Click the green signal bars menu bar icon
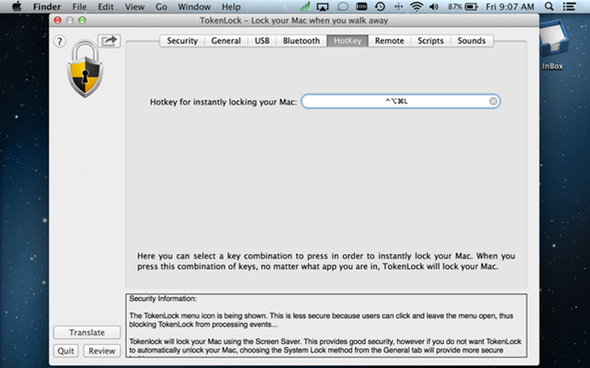The image size is (590, 368). tap(305, 7)
